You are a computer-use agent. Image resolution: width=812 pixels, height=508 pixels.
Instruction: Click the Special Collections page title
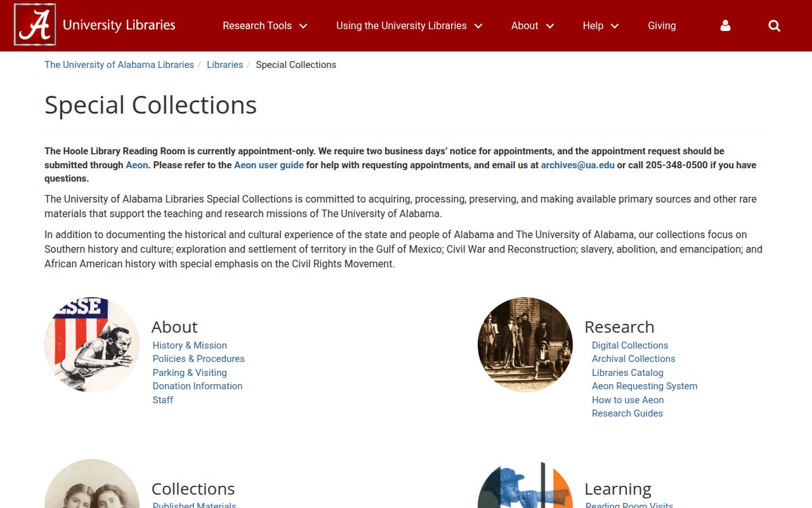[x=150, y=105]
